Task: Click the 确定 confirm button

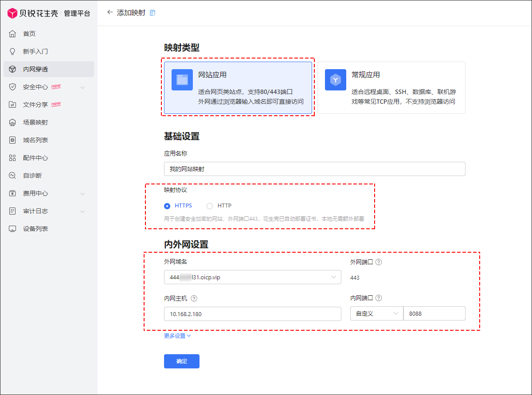Action: click(181, 361)
